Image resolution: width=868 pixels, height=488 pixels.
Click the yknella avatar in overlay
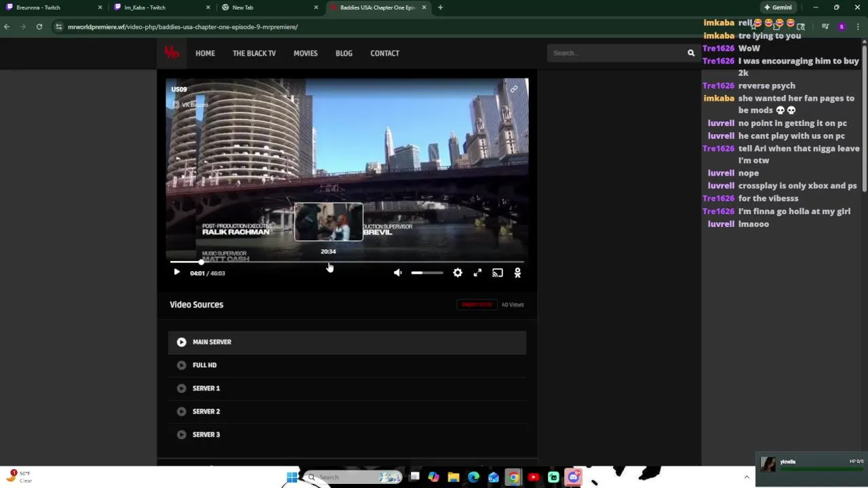click(768, 464)
